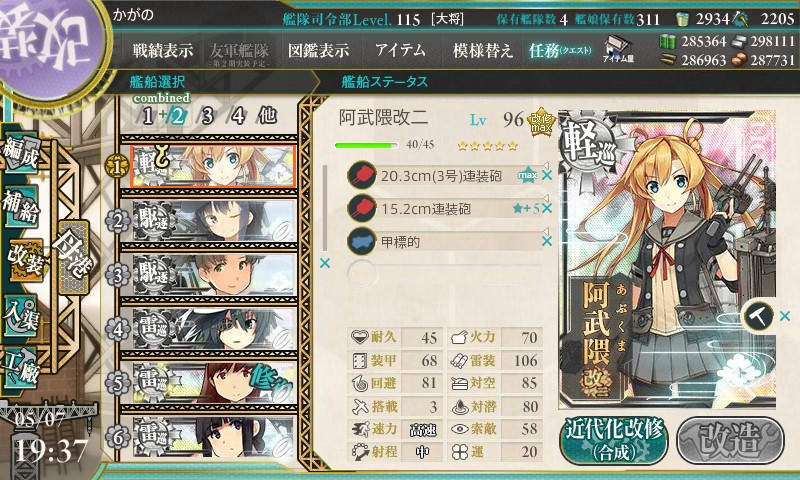
Task: Open the 工廠 factory sidebar icon
Action: pos(21,368)
